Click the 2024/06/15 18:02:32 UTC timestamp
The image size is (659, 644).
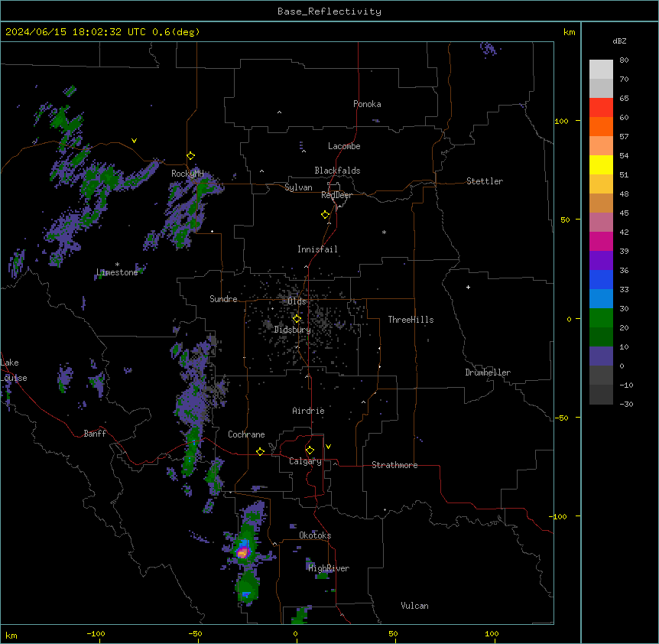76,32
